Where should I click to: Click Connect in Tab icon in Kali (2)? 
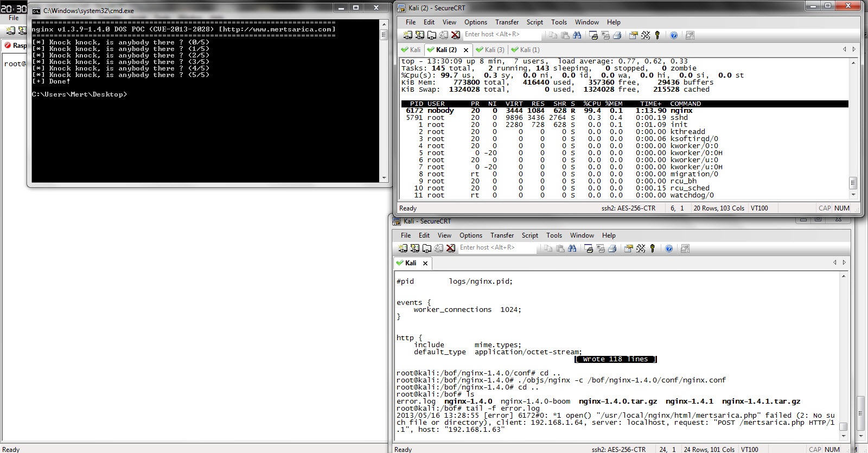431,35
